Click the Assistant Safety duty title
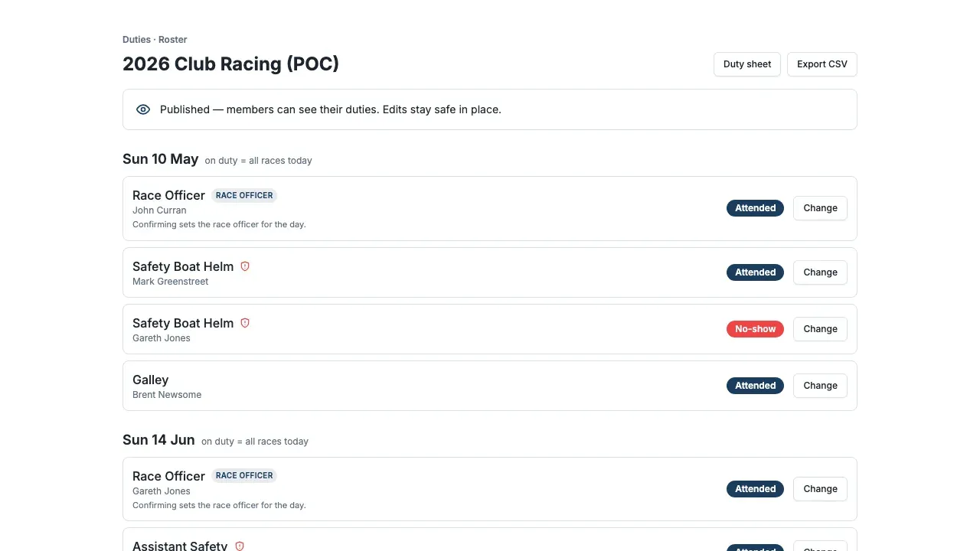This screenshot has width=980, height=551. tap(180, 546)
